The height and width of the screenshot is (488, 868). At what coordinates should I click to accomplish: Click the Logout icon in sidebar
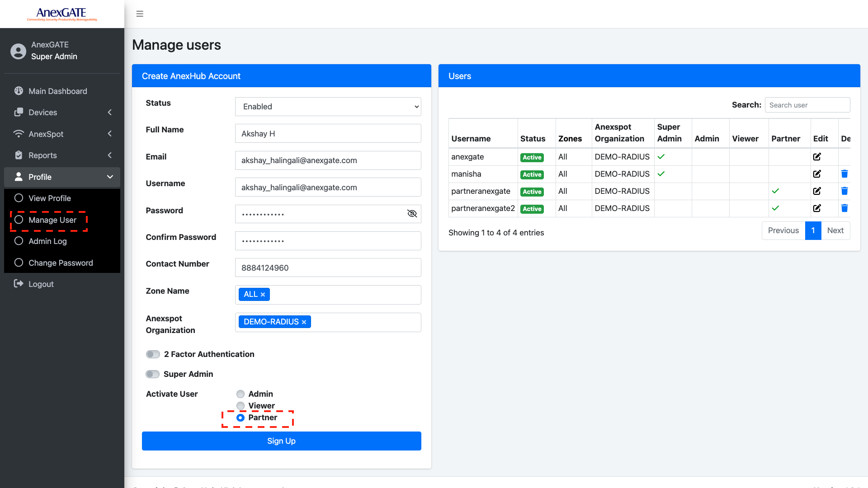tap(19, 284)
